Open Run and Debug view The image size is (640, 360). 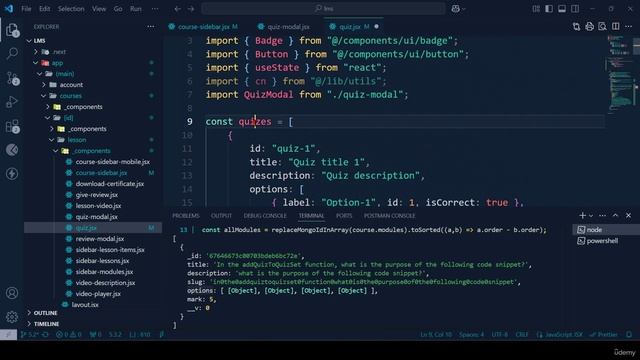click(12, 102)
